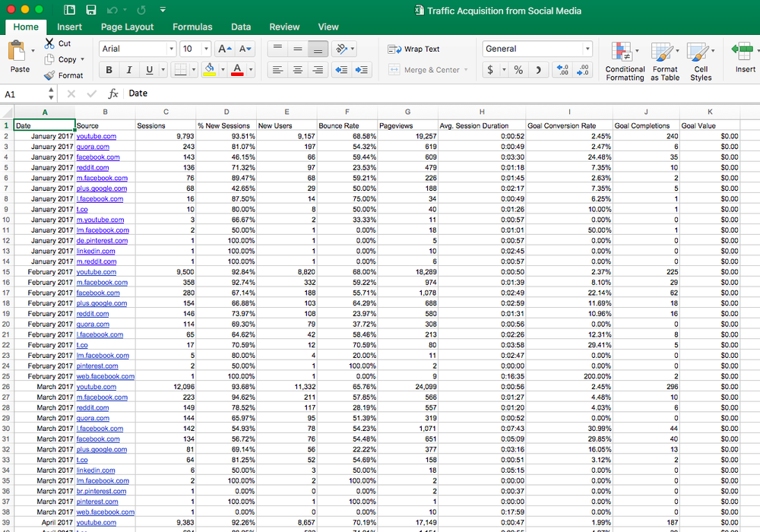Click Format as Table icon
Viewport: 760px width, 532px height.
(x=662, y=52)
